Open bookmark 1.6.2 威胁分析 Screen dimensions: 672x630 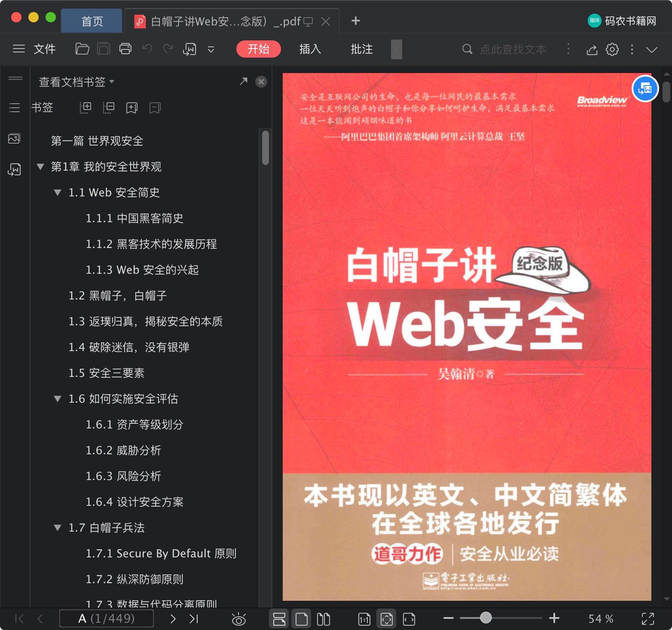pos(124,450)
